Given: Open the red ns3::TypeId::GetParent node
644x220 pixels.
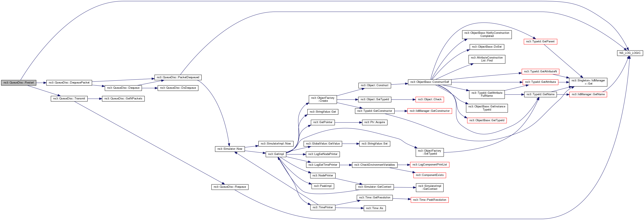Looking at the screenshot, I should (x=540, y=42).
